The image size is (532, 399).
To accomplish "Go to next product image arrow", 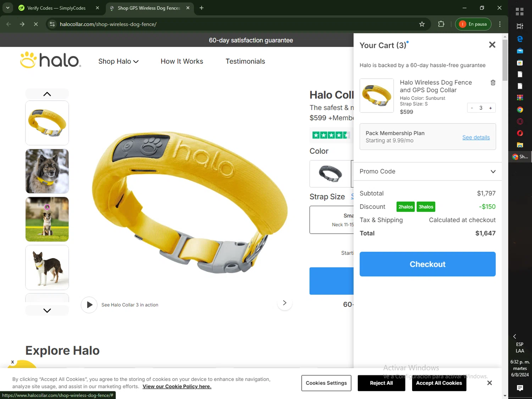I will point(284,303).
